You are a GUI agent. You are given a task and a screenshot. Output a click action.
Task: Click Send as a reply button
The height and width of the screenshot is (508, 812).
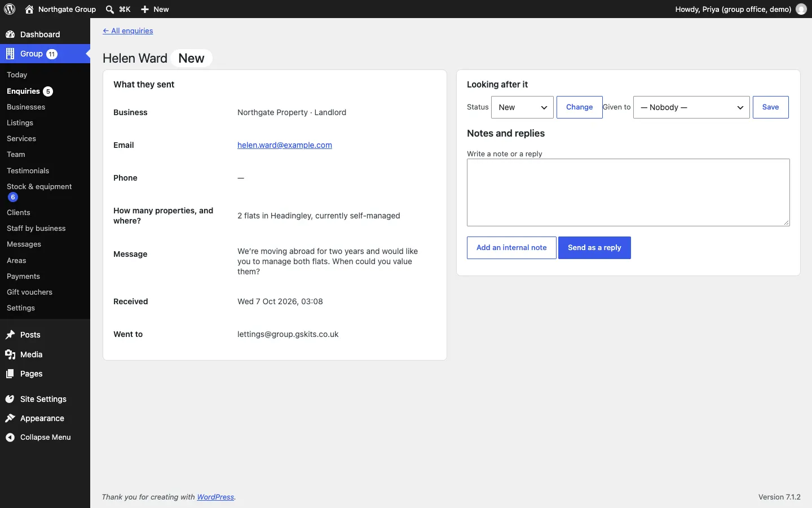[x=594, y=248]
